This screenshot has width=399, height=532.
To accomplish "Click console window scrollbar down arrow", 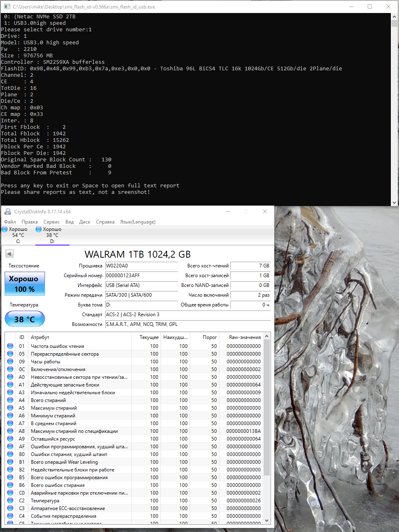I will (394, 202).
